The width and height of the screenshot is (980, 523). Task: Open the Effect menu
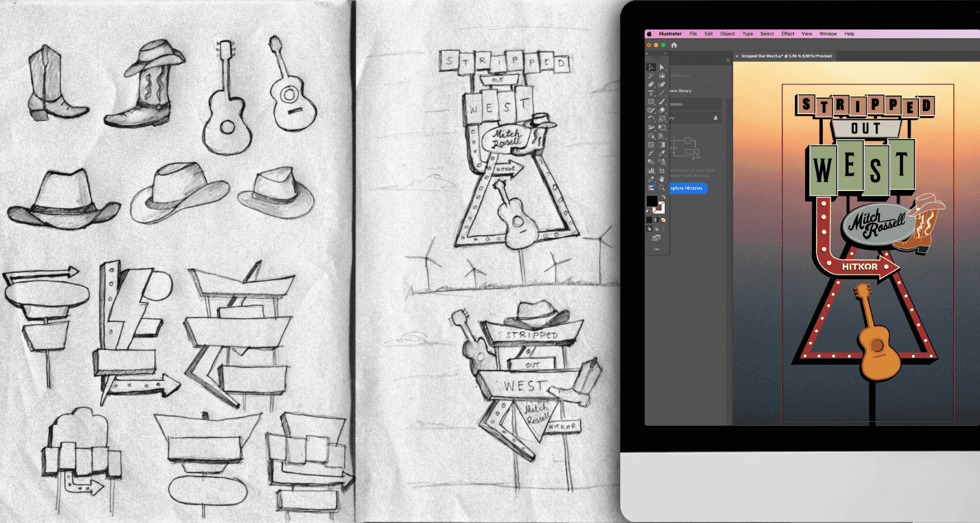coord(788,34)
